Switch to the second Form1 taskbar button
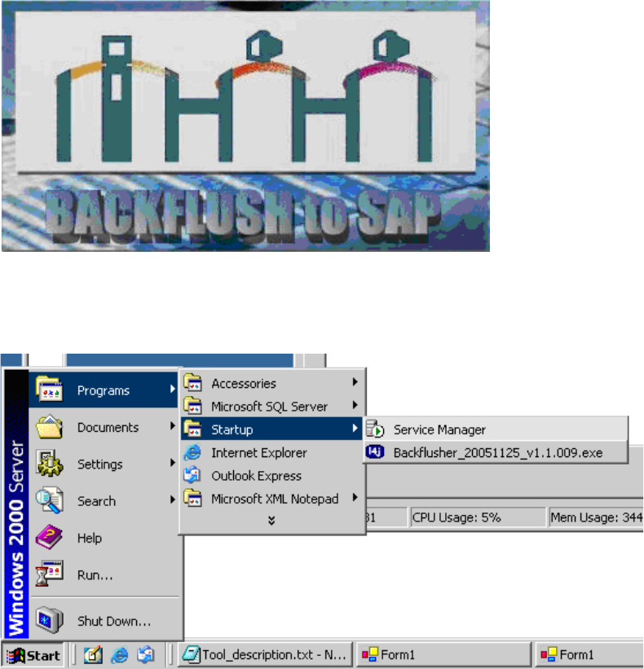Viewport: 644px width, 669px height. pos(589,654)
